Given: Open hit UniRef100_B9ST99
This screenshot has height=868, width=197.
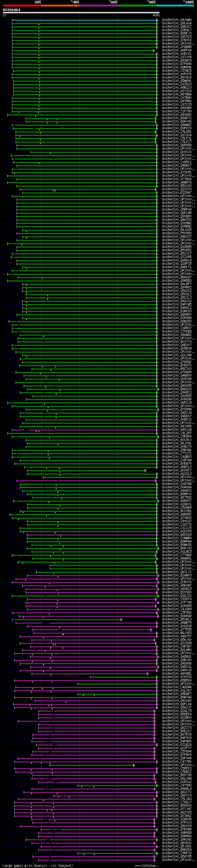Looking at the screenshot, I should pyautogui.click(x=176, y=775).
